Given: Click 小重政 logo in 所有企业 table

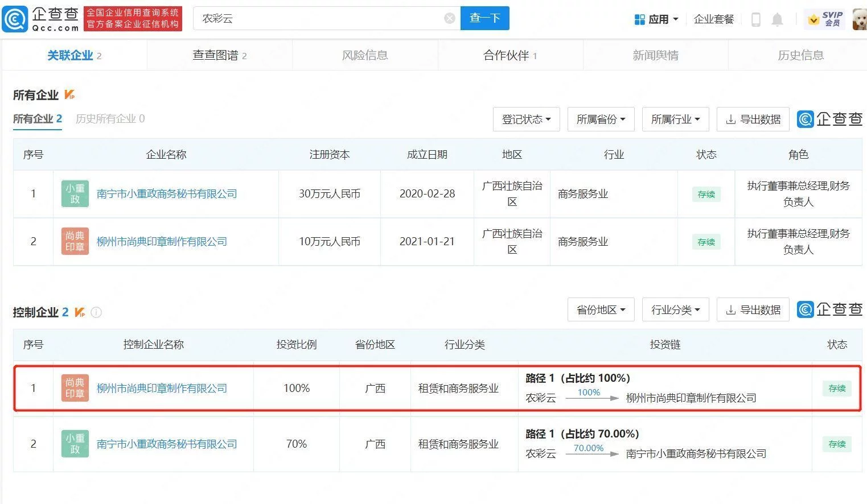Looking at the screenshot, I should (75, 194).
